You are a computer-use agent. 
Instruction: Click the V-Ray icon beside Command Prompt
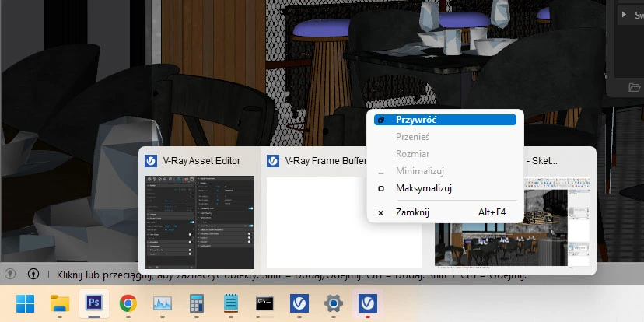click(299, 303)
